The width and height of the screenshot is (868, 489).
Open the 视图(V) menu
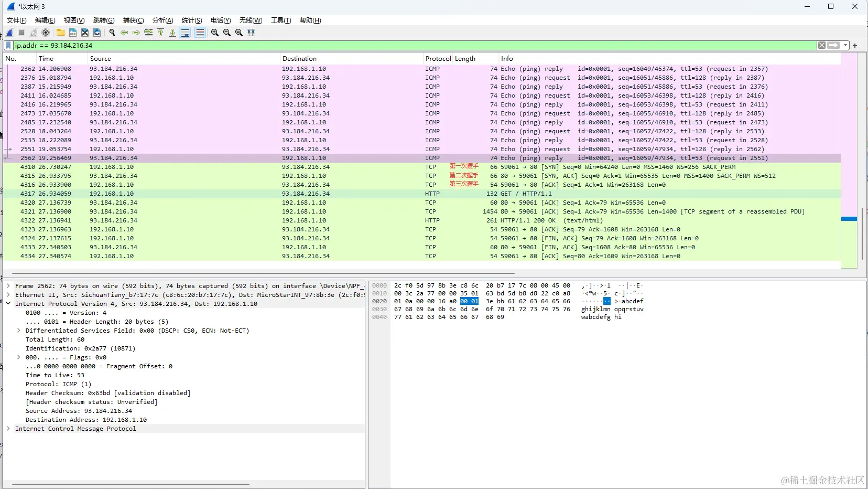pyautogui.click(x=74, y=20)
